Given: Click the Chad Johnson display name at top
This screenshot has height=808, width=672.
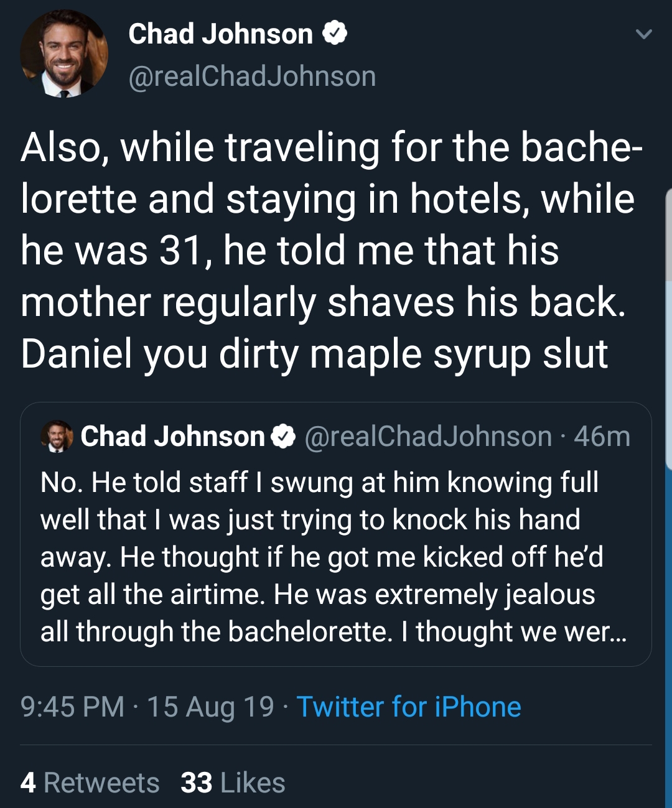Looking at the screenshot, I should 220,34.
